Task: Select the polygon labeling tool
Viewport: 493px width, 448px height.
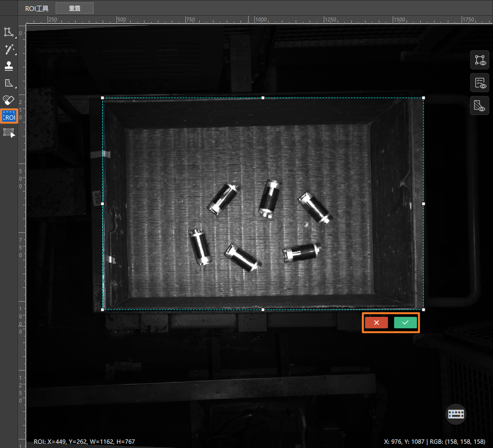Action: click(9, 32)
